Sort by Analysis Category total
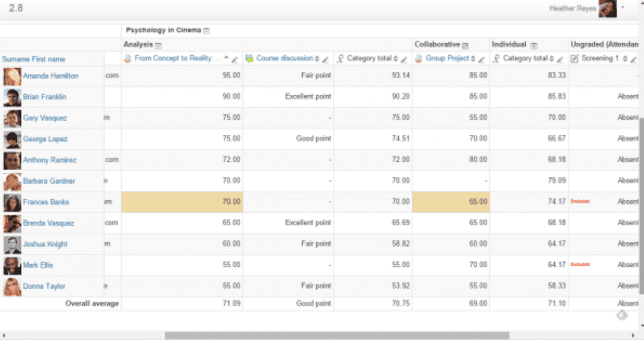The width and height of the screenshot is (644, 340). point(395,59)
